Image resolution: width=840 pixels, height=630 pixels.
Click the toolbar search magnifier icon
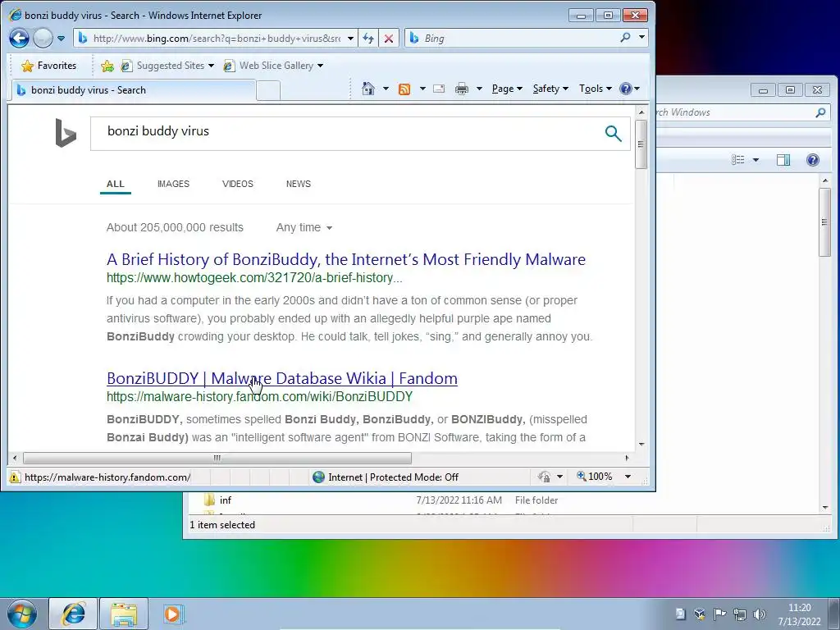[x=625, y=38]
